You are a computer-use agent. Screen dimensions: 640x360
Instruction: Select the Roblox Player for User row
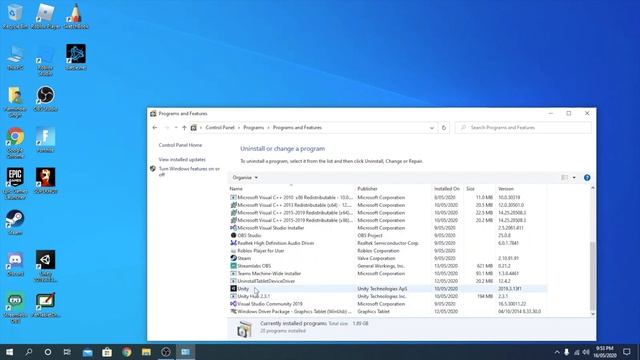388,251
